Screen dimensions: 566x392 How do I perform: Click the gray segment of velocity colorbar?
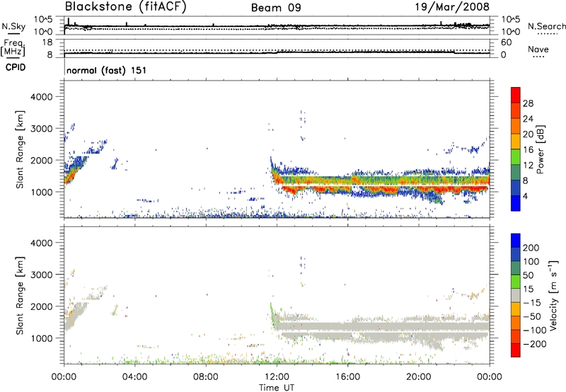click(x=516, y=295)
